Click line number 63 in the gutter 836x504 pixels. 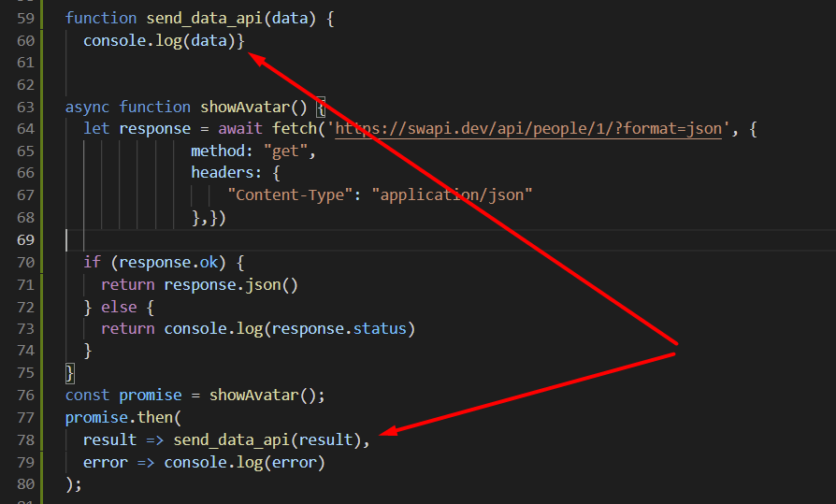tap(25, 108)
